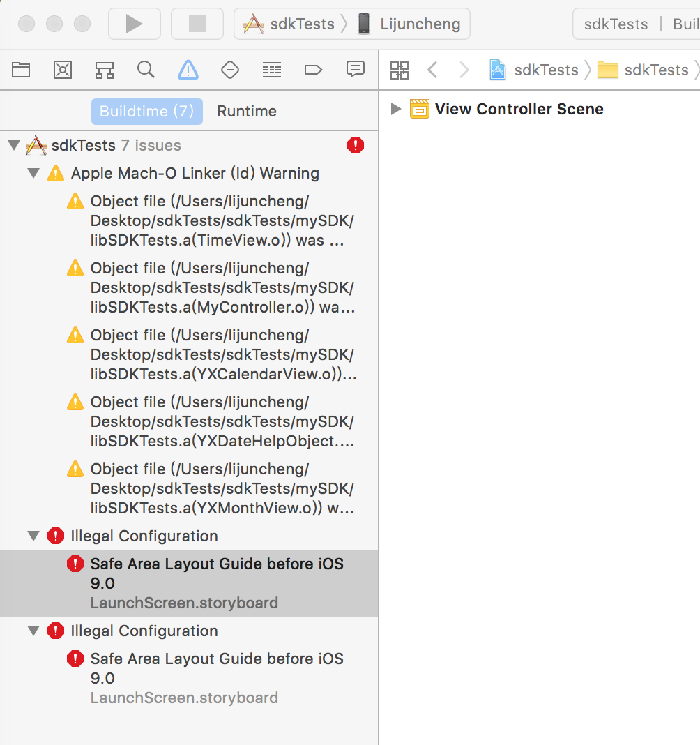Click the close window button
This screenshot has width=700, height=745.
[26, 24]
